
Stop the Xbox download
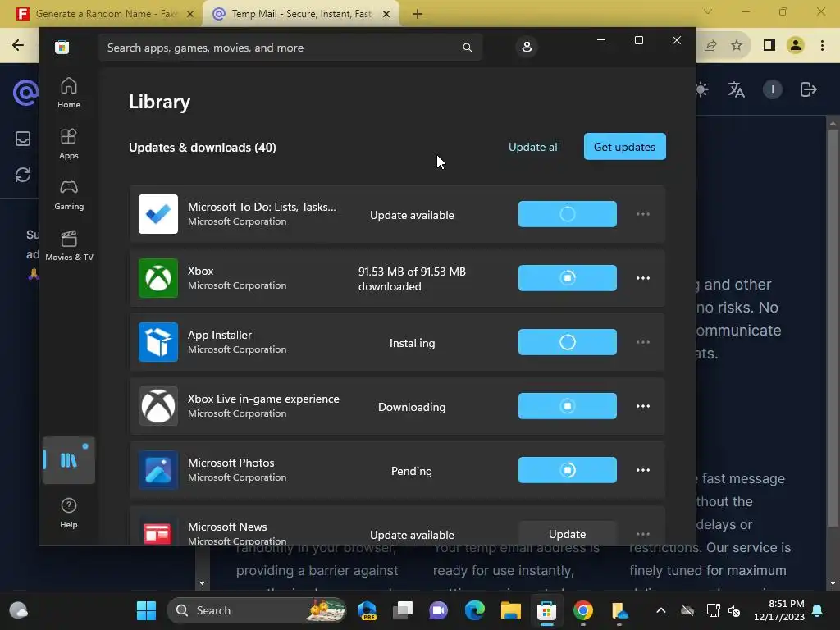click(568, 278)
